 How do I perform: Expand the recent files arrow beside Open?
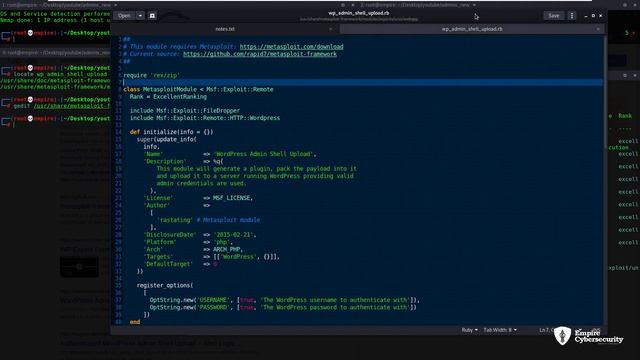pos(140,16)
